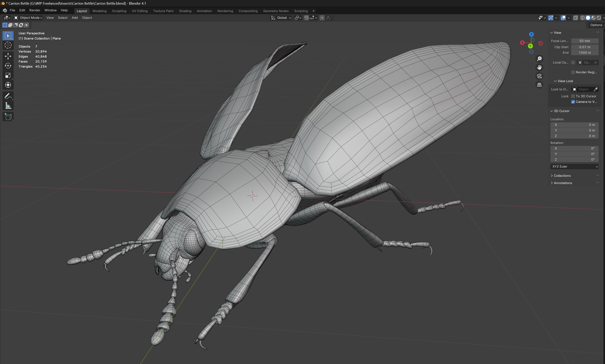605x364 pixels.
Task: Switch to the Sculpting workspace tab
Action: pyautogui.click(x=119, y=11)
